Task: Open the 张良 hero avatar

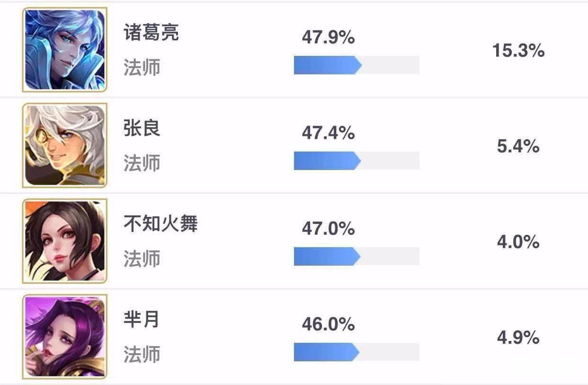Action: 65,145
